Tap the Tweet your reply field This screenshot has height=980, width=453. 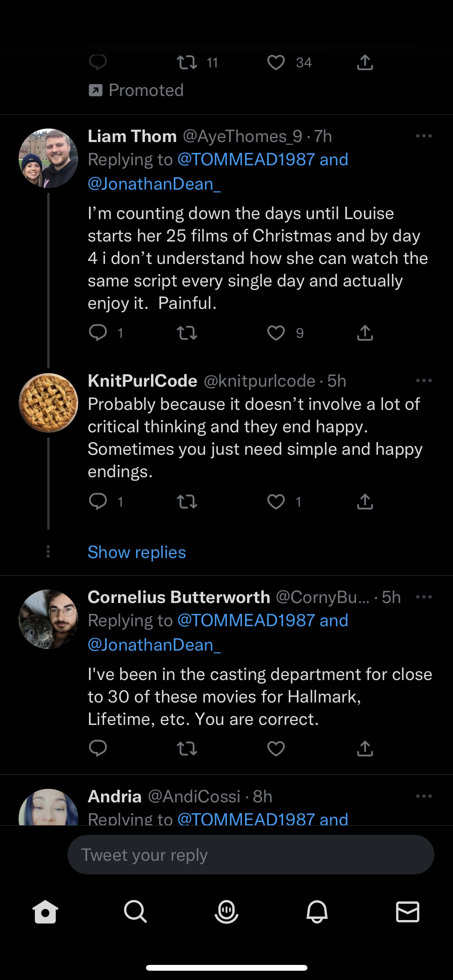coord(251,855)
